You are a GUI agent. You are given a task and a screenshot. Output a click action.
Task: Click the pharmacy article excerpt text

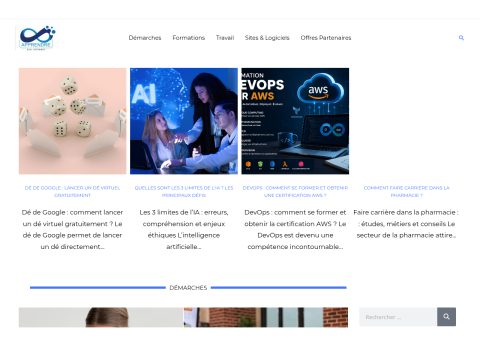pos(406,224)
